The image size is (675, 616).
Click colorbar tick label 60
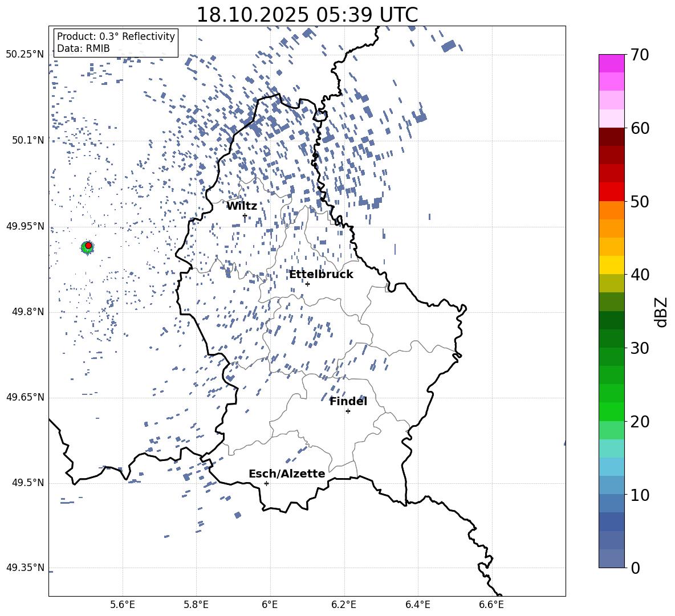640,128
